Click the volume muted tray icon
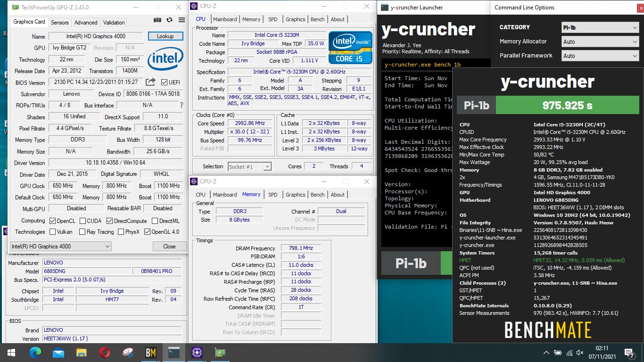Viewport: 644px width, 362px height. pos(580,353)
